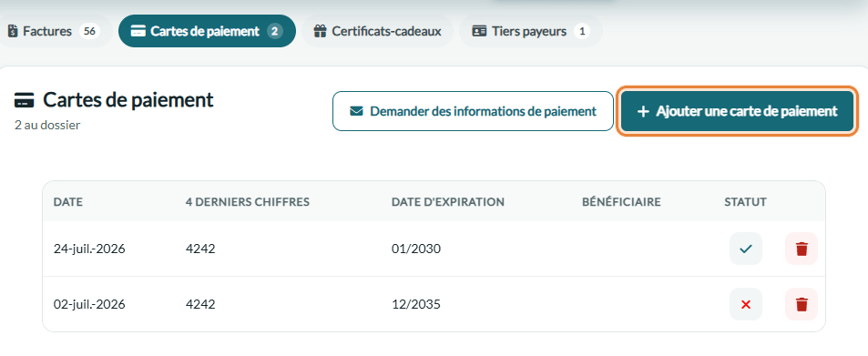
Task: Click expiration date 01/2030
Action: 415,249
